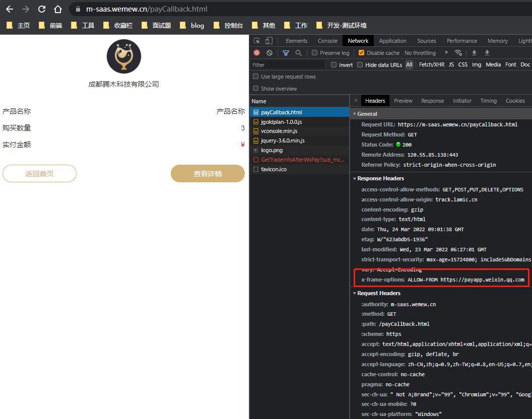Open the Preview tab of request
The image size is (532, 419).
point(403,101)
